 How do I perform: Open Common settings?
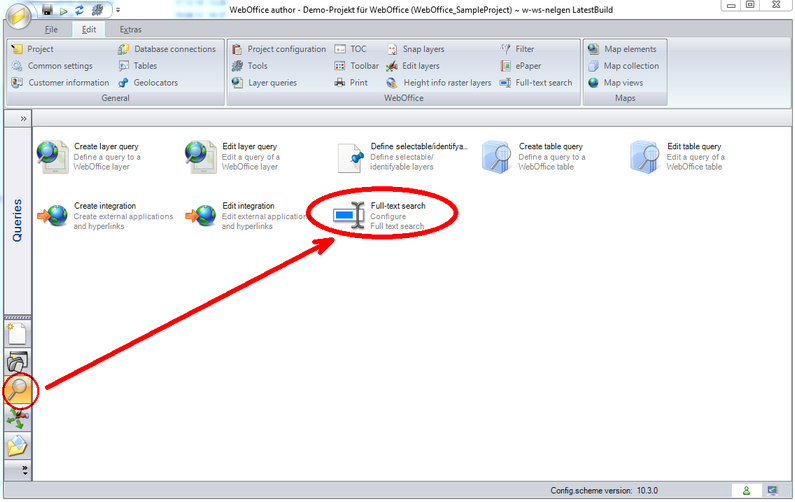[52, 66]
